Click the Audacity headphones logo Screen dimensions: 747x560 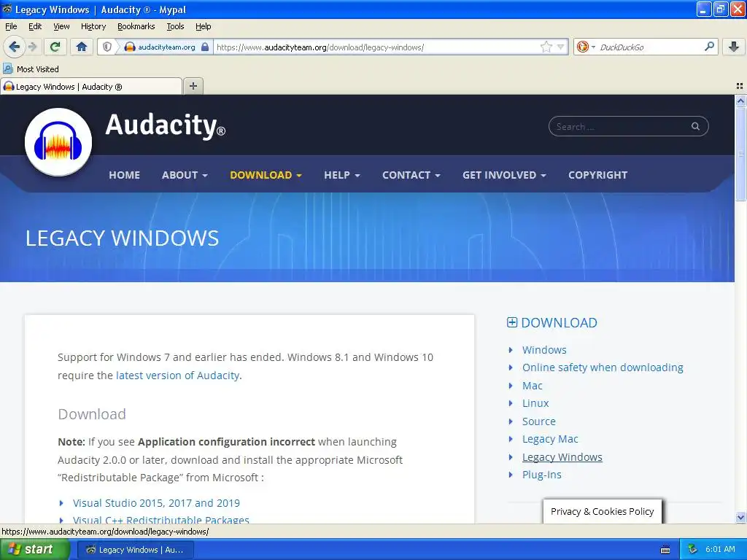coord(58,142)
